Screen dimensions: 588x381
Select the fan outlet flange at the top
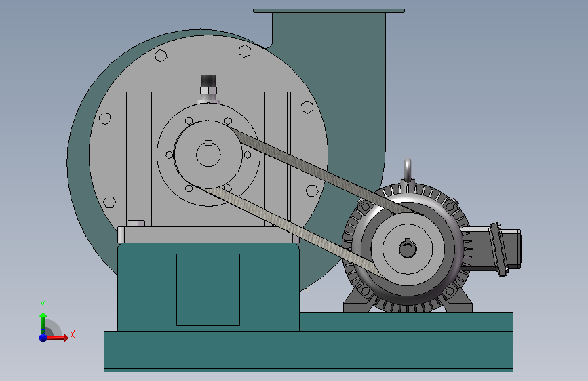(329, 11)
